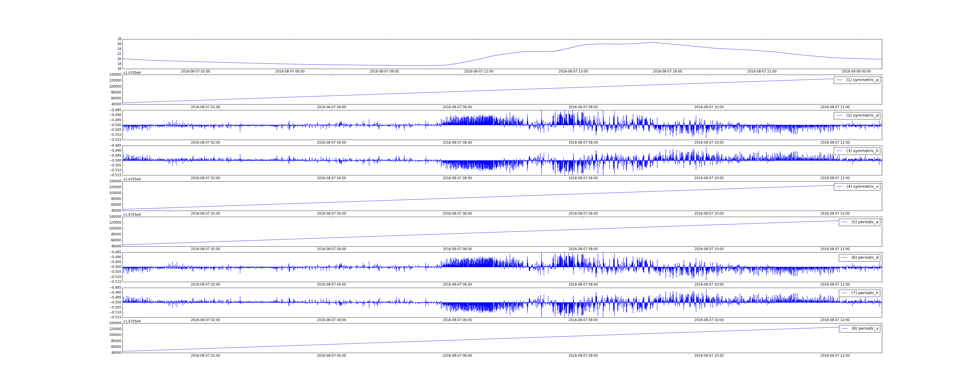Viewport: 980px width, 392px height.
Task: Click the (4) symmetric_v legend entry
Action: [x=862, y=186]
